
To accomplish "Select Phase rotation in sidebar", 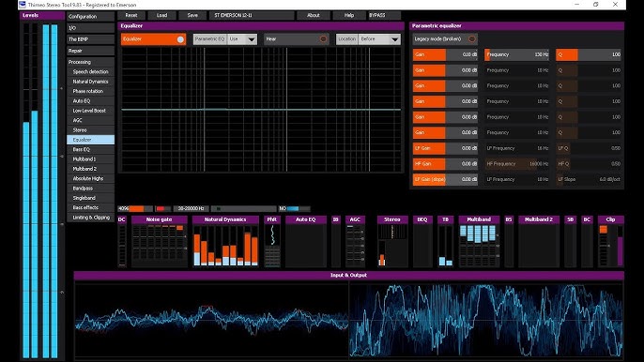I will pyautogui.click(x=90, y=91).
